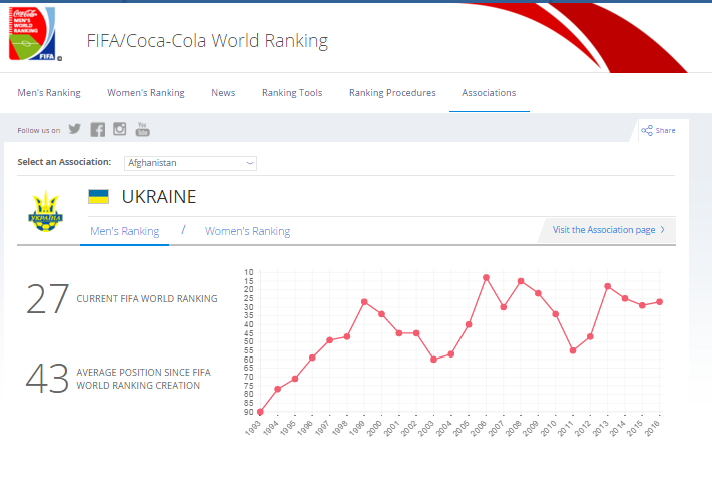Open the Facebook follow icon

97,129
